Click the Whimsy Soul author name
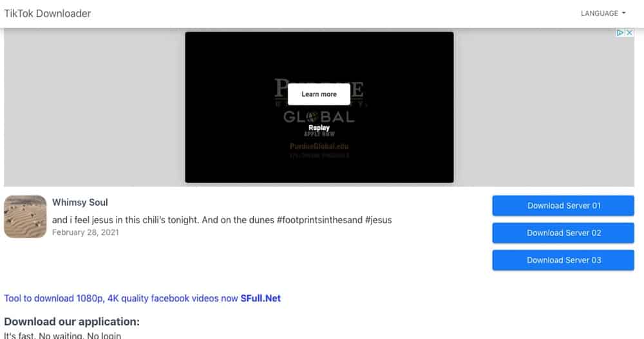The width and height of the screenshot is (644, 339). (80, 203)
